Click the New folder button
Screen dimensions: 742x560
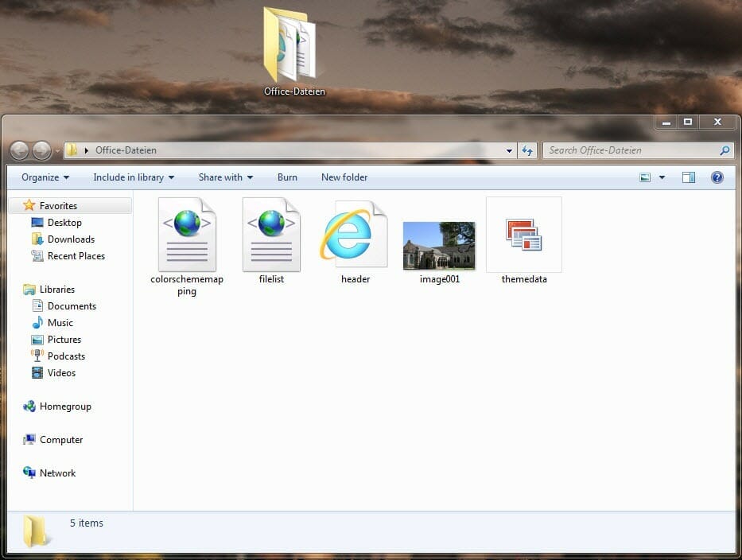(x=344, y=177)
